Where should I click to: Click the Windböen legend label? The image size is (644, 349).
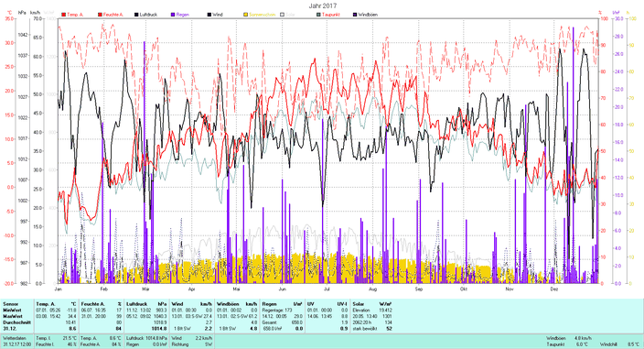[x=368, y=15]
